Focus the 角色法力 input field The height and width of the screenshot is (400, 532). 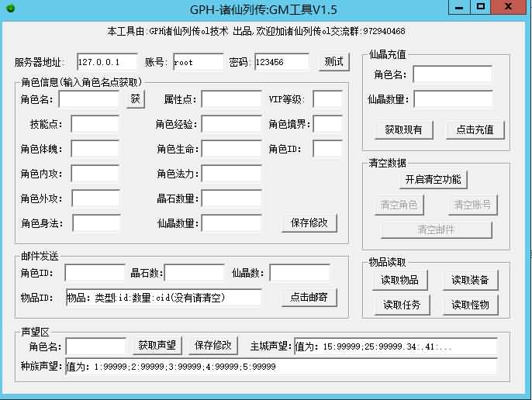(x=231, y=174)
